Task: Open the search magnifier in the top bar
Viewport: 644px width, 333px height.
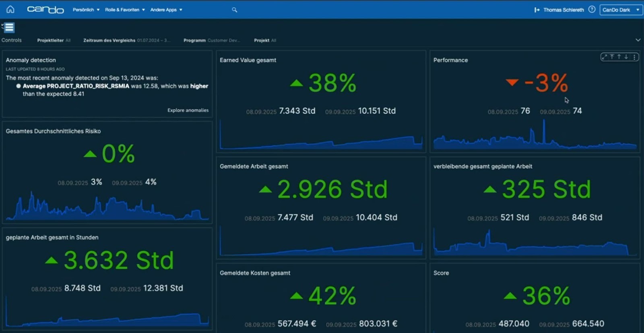Action: (x=234, y=10)
